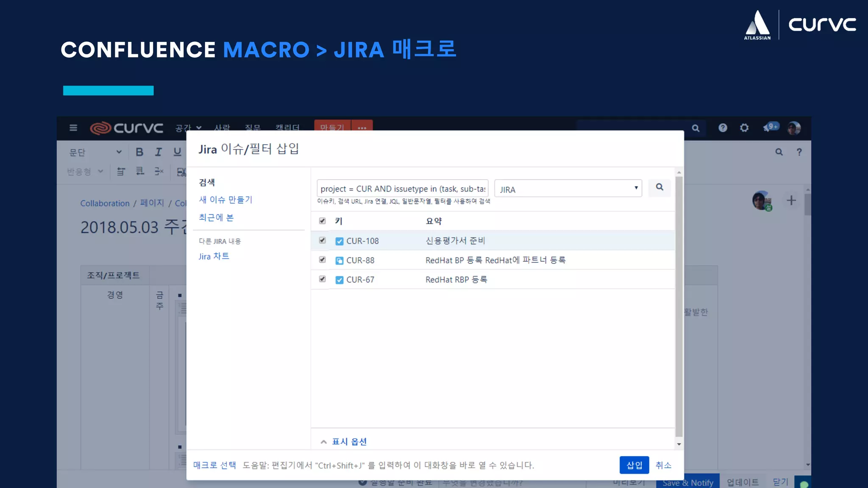Click the CUR-88 sub-task type icon
This screenshot has width=868, height=488.
(339, 261)
